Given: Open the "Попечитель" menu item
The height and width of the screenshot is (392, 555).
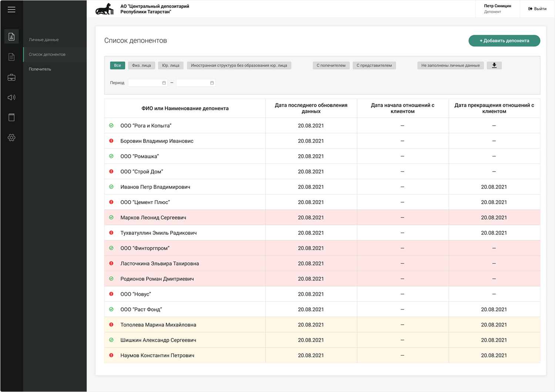Looking at the screenshot, I should coord(40,69).
